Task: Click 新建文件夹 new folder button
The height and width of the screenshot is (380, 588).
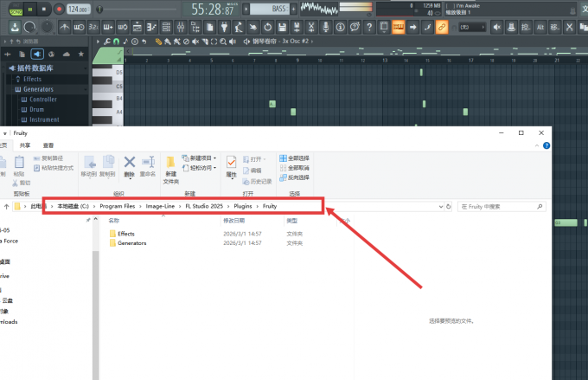Action: pyautogui.click(x=170, y=171)
